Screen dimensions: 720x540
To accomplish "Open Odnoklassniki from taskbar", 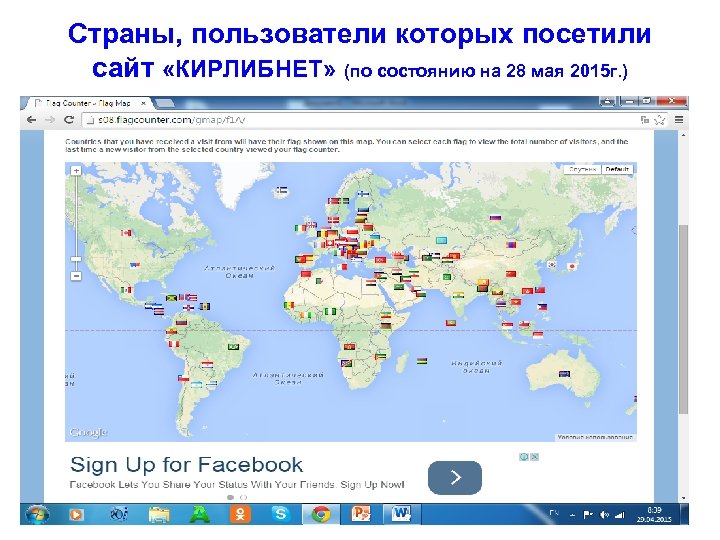I will pyautogui.click(x=240, y=514).
